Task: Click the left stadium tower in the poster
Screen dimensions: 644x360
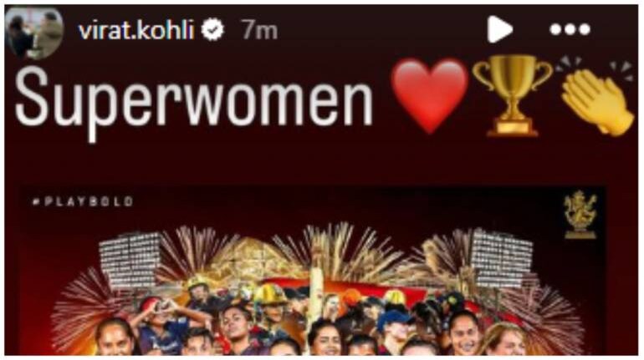Action: (x=130, y=260)
